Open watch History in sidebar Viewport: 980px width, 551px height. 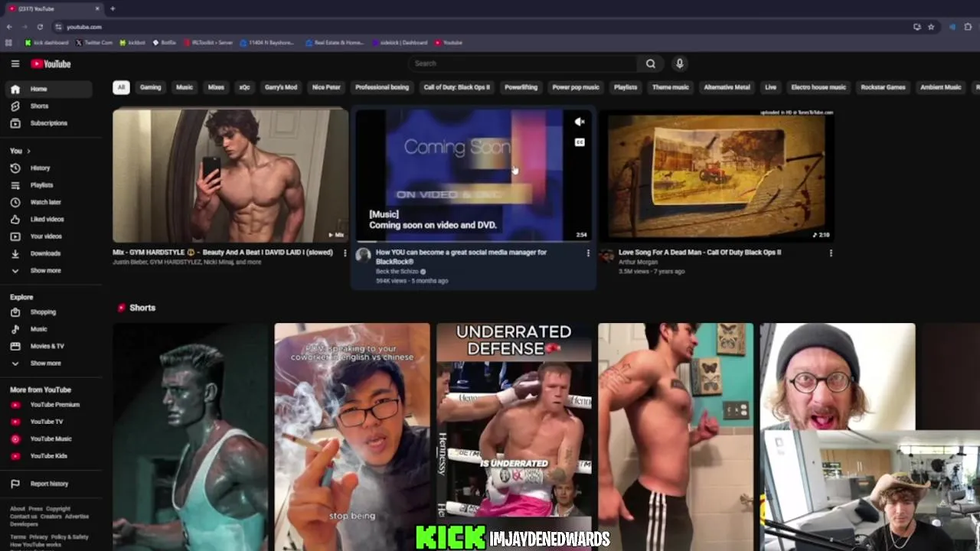tap(47, 168)
